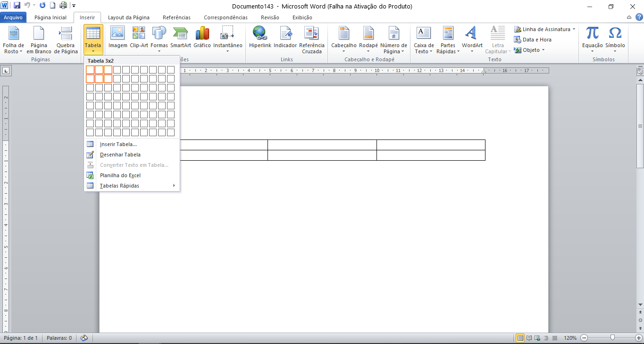Insert a Quebra de Página

66,40
